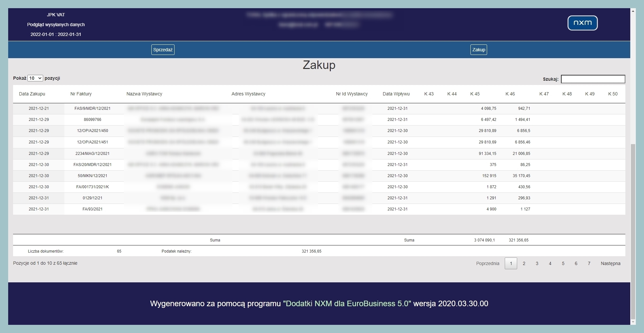Go to page 7 of results
This screenshot has width=644, height=333.
(589, 263)
